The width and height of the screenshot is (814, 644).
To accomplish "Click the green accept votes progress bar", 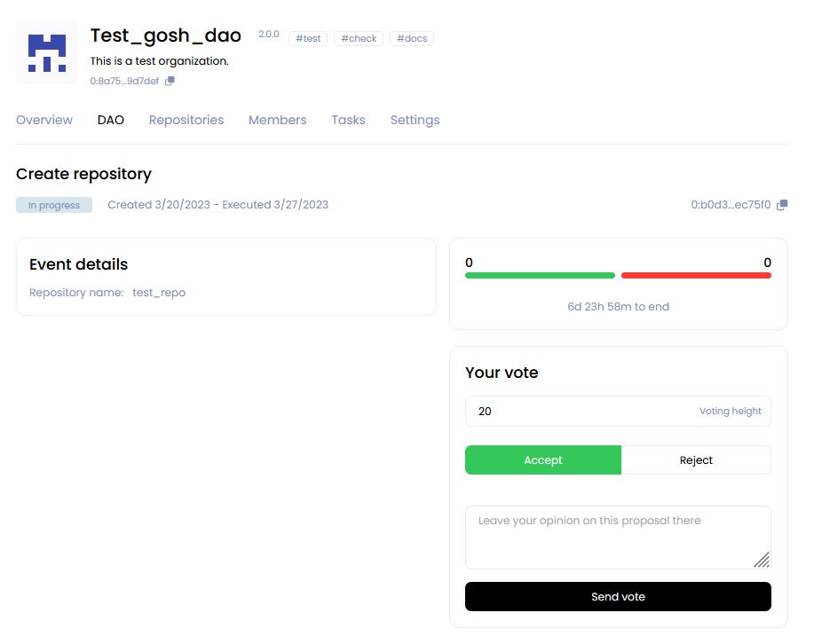I will (x=540, y=276).
